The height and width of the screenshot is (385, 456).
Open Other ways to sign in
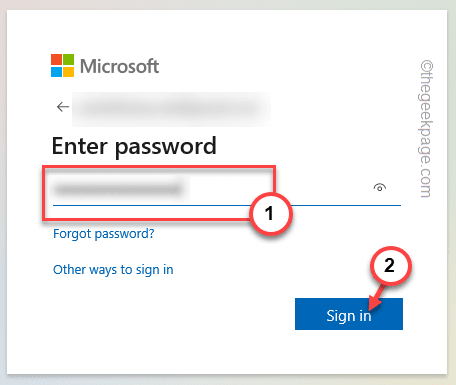[113, 270]
